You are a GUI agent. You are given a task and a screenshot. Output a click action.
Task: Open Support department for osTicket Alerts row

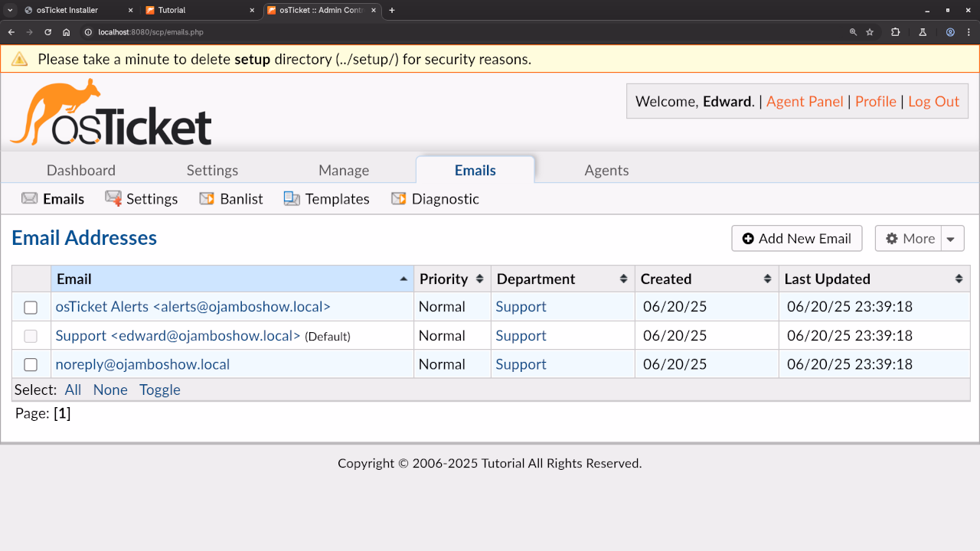click(x=521, y=307)
